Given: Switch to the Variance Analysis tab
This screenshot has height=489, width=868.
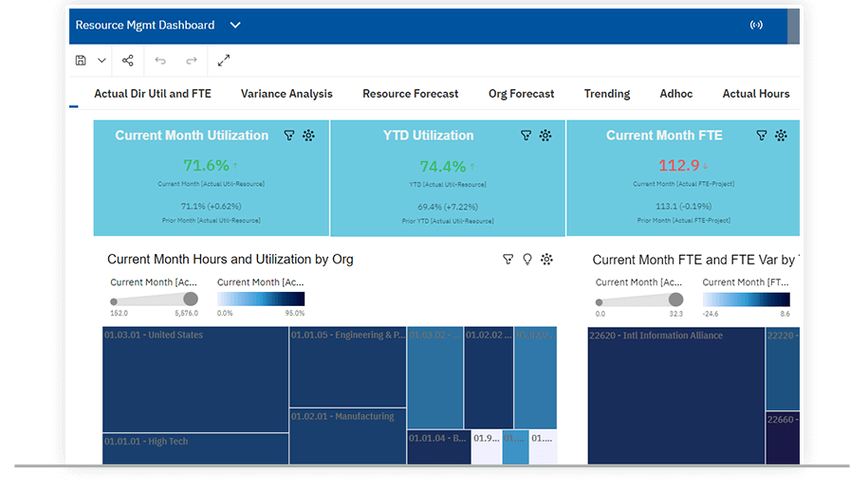Looking at the screenshot, I should point(286,94).
